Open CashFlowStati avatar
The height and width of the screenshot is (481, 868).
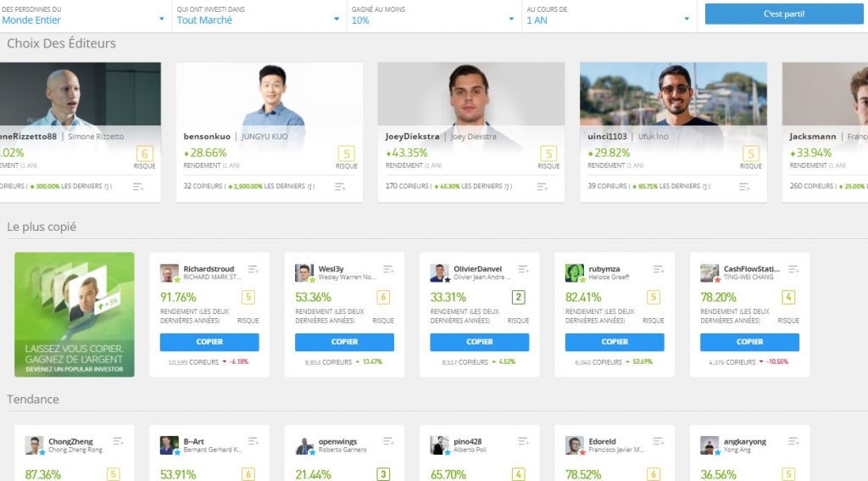(x=709, y=272)
